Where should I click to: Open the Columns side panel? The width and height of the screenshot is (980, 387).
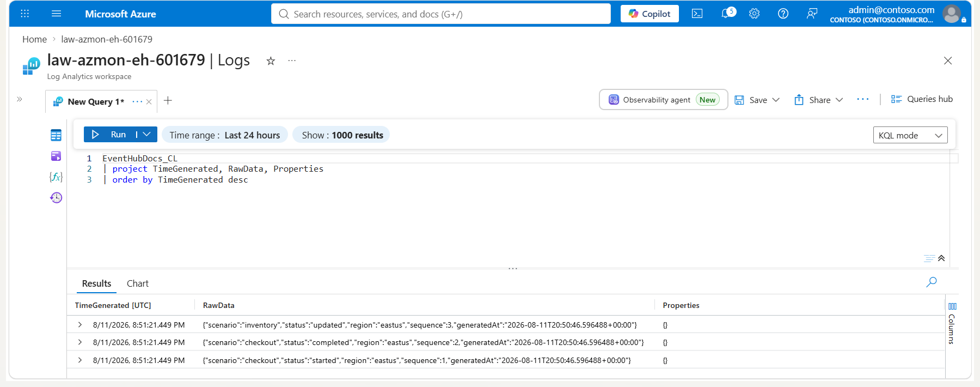point(952,324)
